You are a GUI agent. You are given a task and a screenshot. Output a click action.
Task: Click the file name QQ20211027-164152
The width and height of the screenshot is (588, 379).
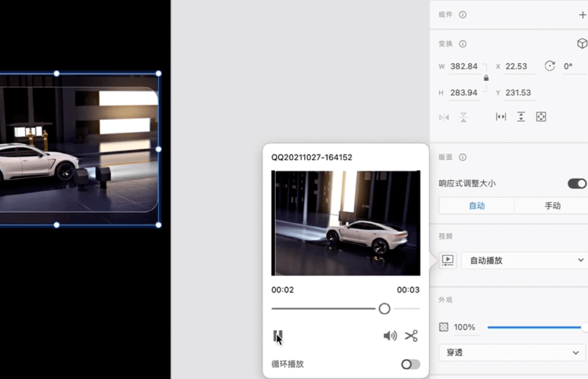tap(312, 158)
